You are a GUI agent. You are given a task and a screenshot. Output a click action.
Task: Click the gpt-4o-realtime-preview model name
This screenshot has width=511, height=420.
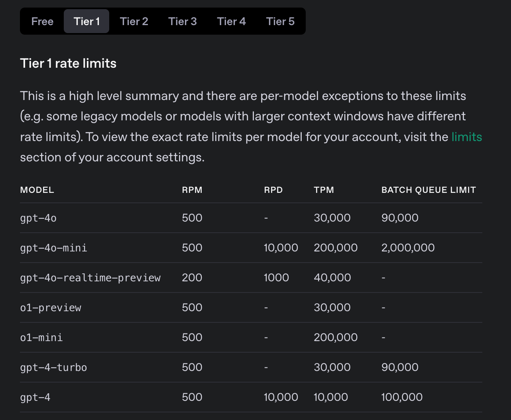coord(90,278)
